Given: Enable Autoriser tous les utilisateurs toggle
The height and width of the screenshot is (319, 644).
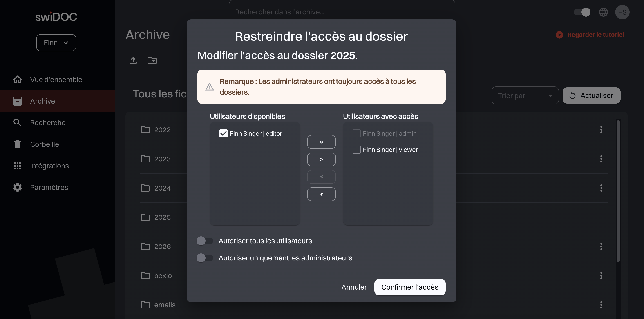Looking at the screenshot, I should (204, 241).
